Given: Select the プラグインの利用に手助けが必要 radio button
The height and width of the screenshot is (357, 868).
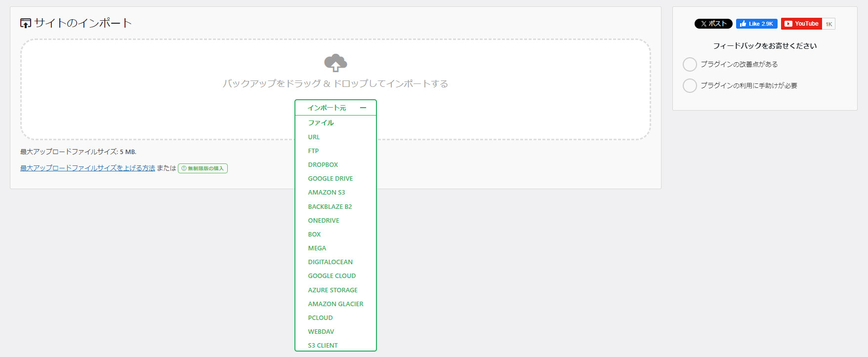Looking at the screenshot, I should (690, 85).
